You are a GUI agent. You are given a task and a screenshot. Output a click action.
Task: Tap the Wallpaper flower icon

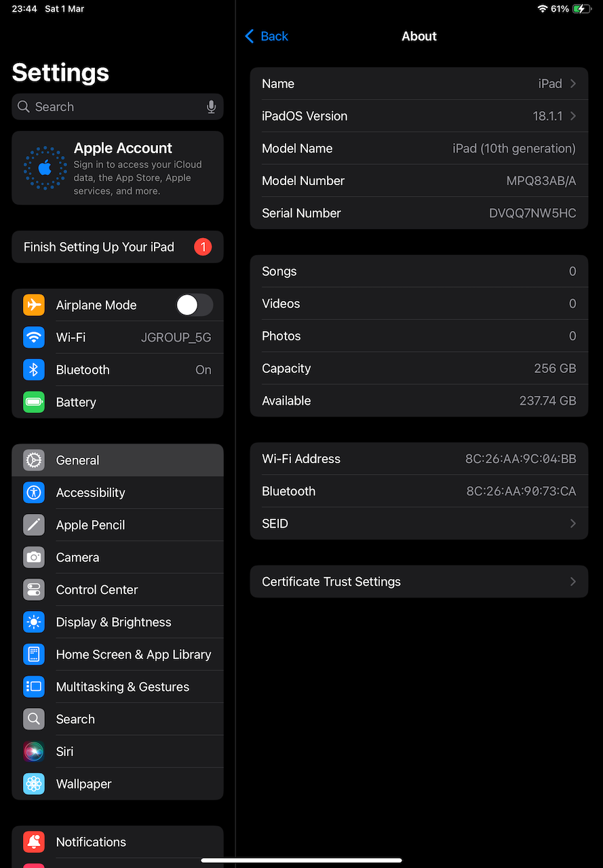34,784
